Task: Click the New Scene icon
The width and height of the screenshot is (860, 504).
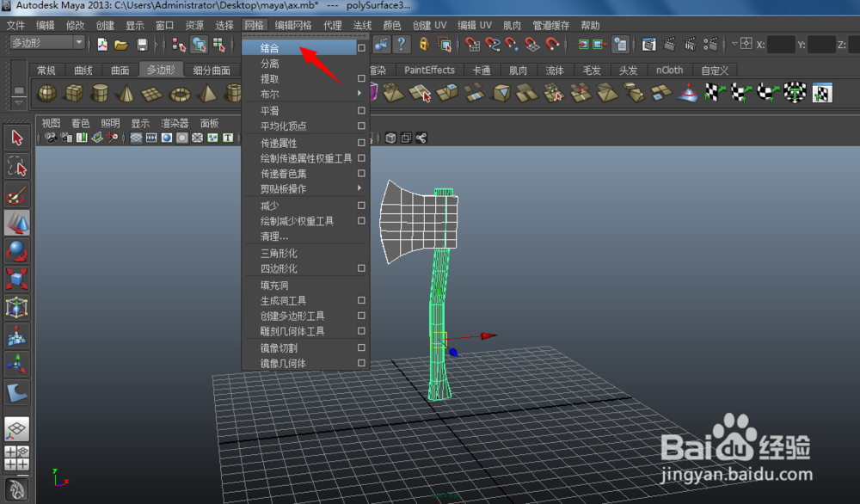Action: [x=102, y=45]
